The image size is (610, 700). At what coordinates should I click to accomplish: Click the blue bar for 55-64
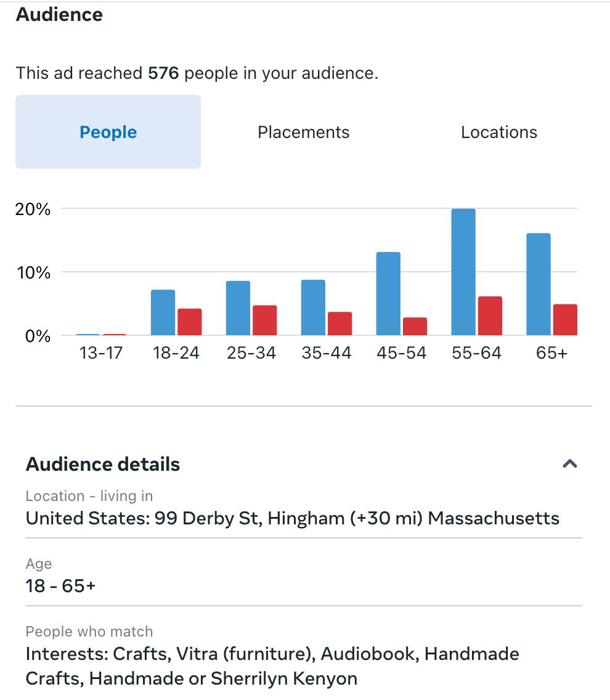point(463,272)
